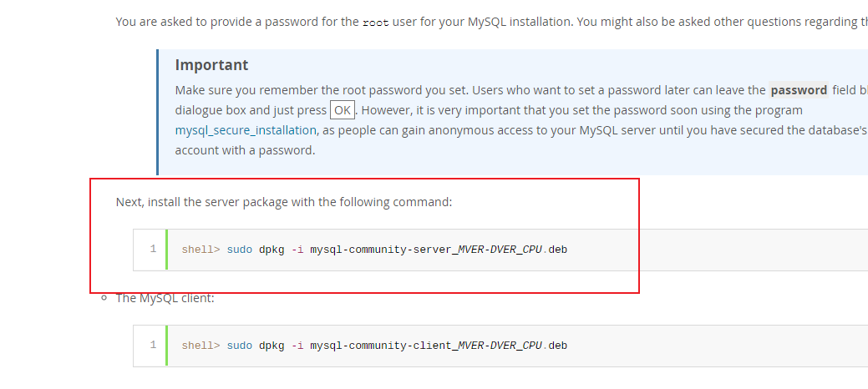
Task: Click line number 1 of server command
Action: 153,249
